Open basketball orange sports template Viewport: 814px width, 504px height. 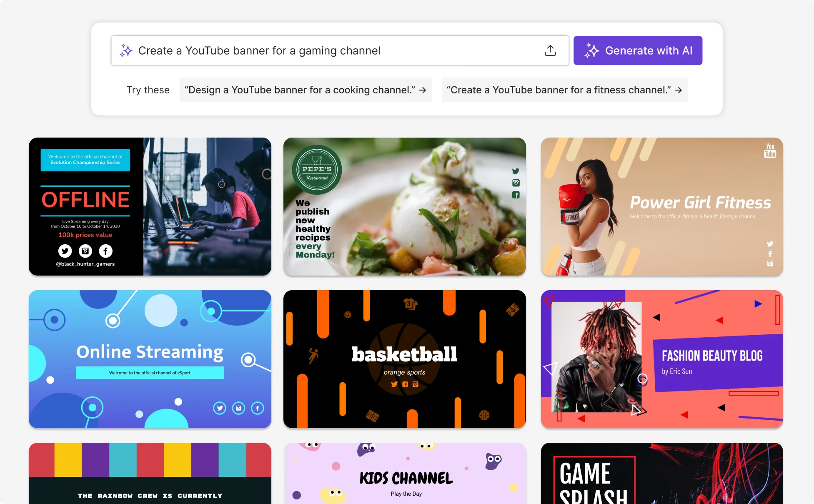(405, 359)
